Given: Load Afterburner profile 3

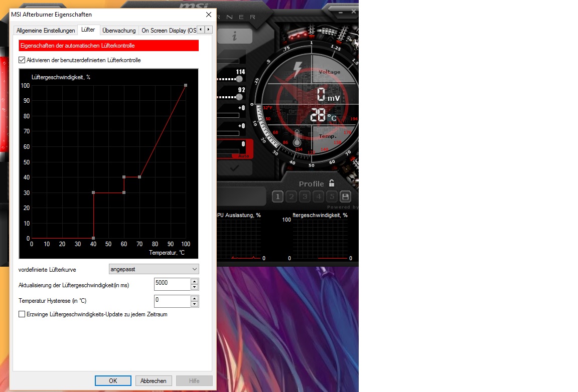Looking at the screenshot, I should click(305, 197).
